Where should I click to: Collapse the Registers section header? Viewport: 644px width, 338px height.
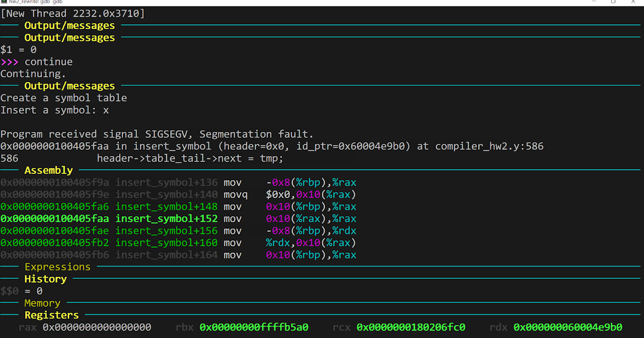pos(51,315)
